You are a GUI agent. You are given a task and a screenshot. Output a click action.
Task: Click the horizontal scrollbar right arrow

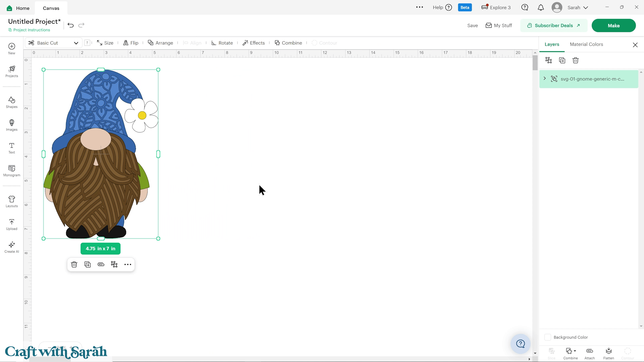529,359
